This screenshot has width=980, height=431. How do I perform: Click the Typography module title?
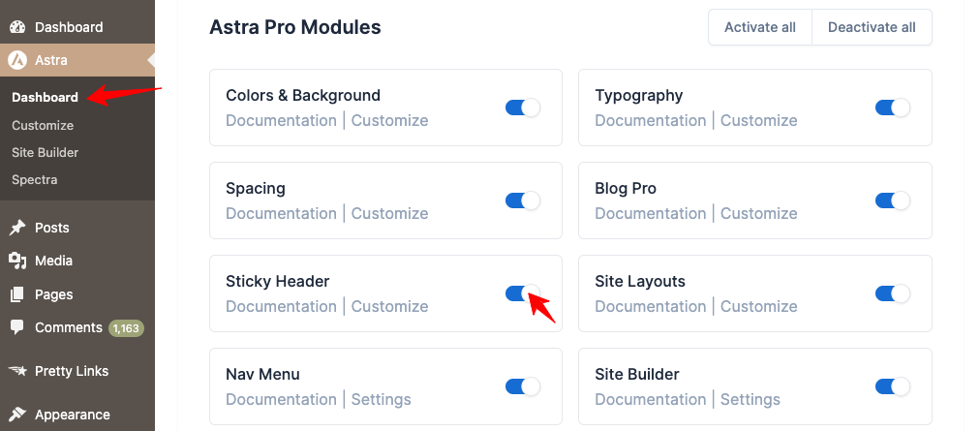pos(639,96)
